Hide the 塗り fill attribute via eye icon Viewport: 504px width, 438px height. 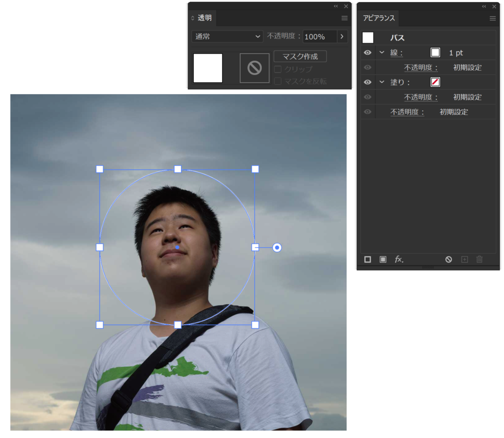pyautogui.click(x=367, y=82)
